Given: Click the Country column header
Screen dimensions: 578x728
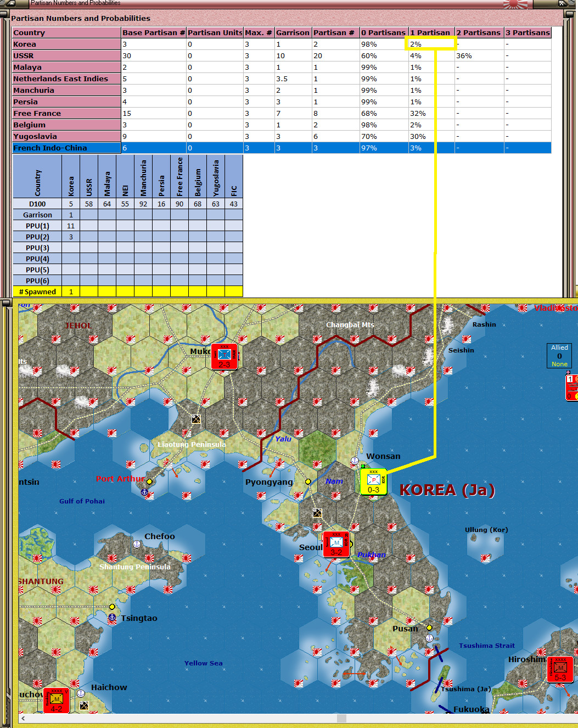Looking at the screenshot, I should point(66,32).
